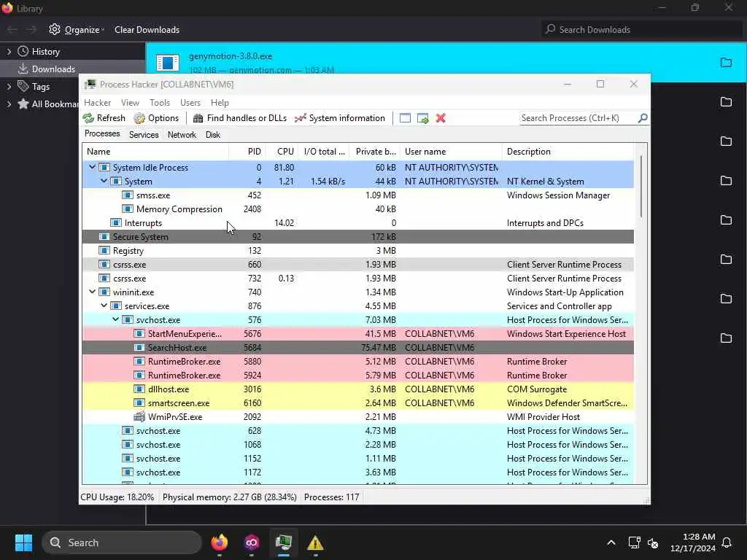Show genymotion-3.8.0.exe in folder
The image size is (747, 560).
click(x=726, y=63)
